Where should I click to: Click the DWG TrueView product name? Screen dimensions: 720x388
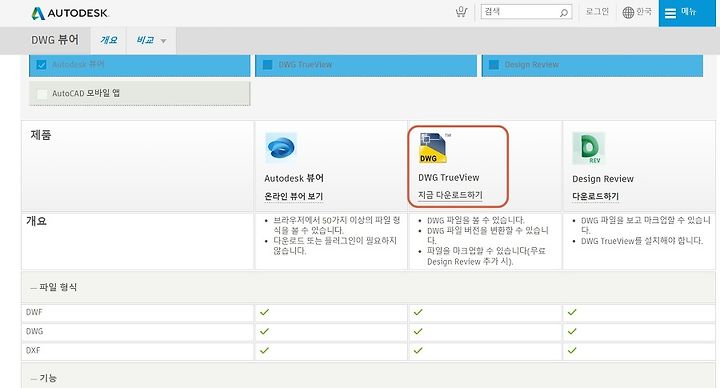coord(449,178)
